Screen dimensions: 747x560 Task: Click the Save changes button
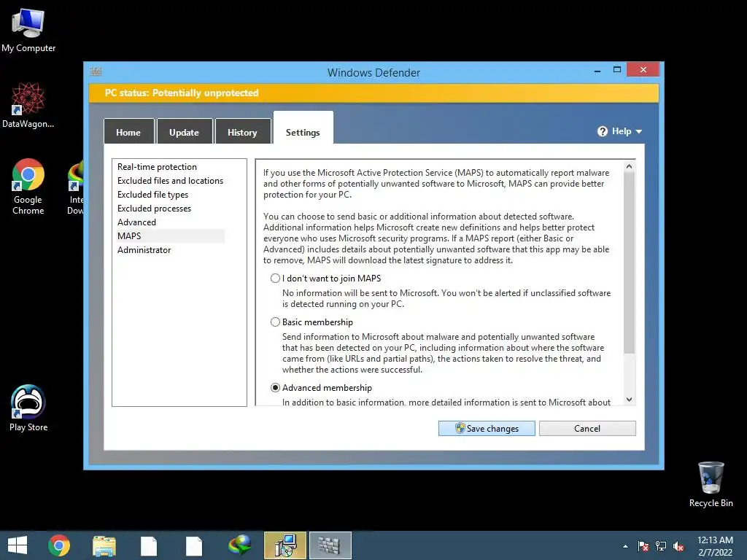(487, 428)
